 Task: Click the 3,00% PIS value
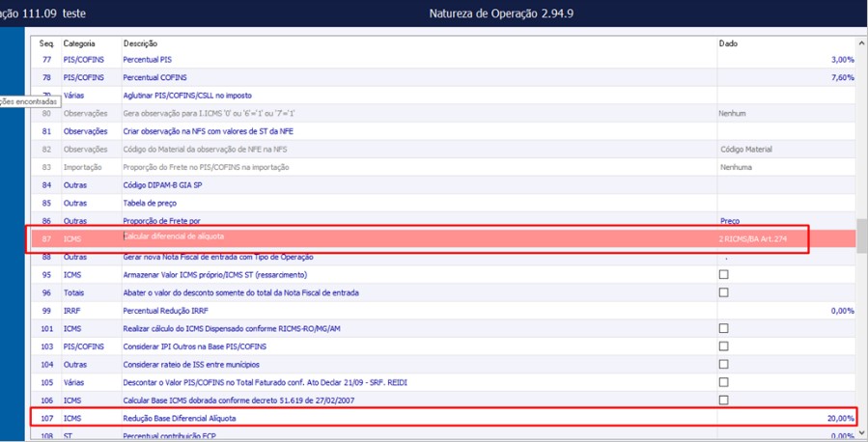(843, 59)
